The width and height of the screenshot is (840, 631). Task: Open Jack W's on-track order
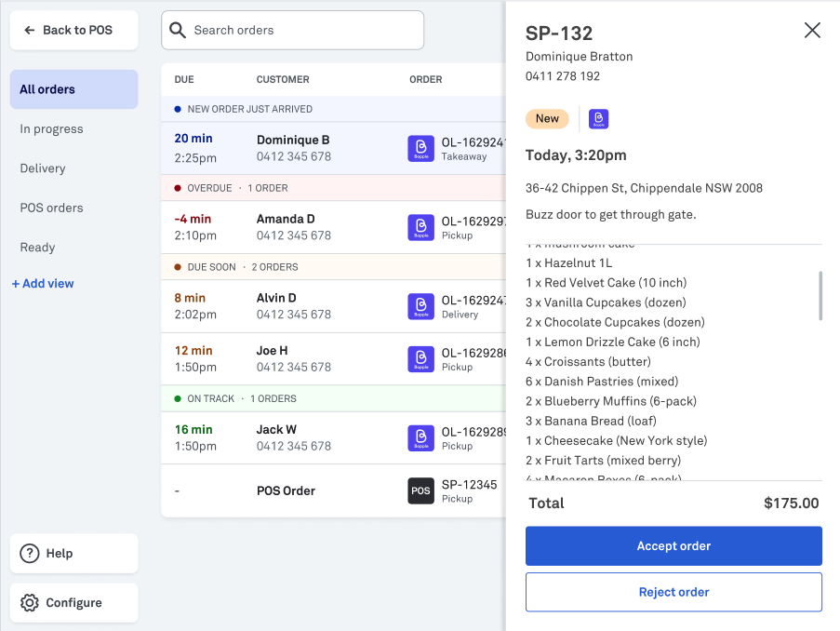pyautogui.click(x=334, y=438)
